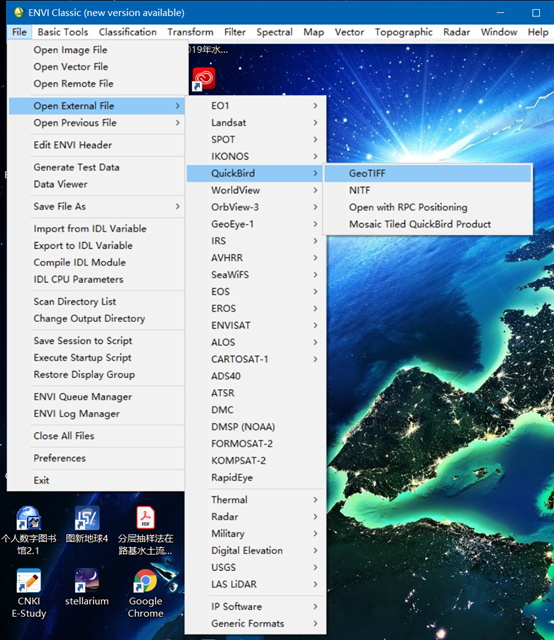Select Restore Display Group
Viewport: 554px width, 640px height.
point(97,375)
